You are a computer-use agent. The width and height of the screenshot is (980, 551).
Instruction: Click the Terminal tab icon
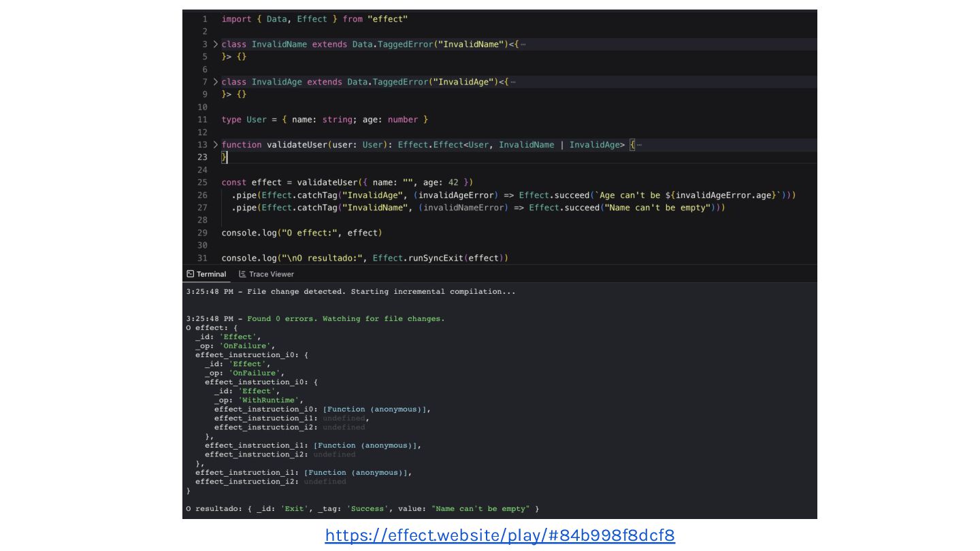pyautogui.click(x=191, y=274)
